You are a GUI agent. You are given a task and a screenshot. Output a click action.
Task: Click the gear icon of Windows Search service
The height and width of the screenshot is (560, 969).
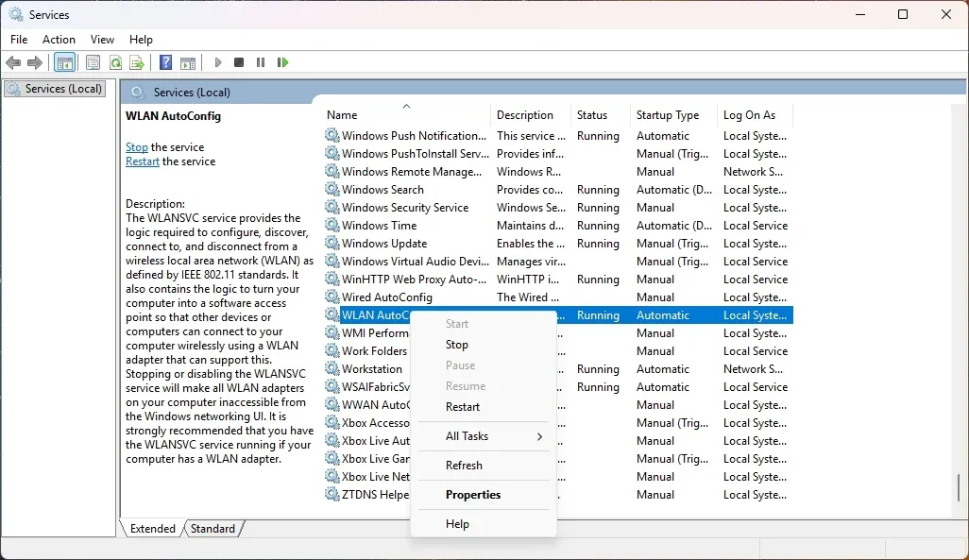[332, 189]
